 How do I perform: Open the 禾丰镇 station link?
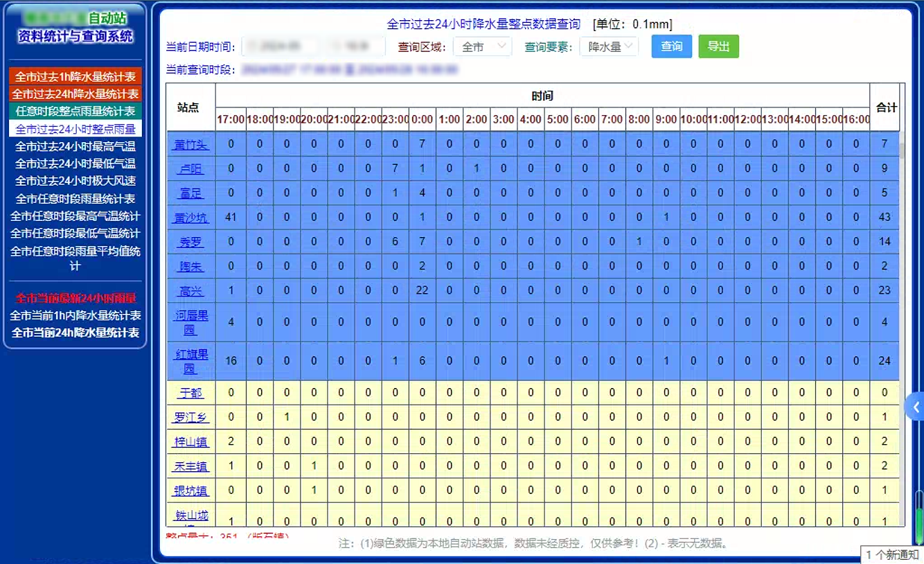tap(190, 466)
